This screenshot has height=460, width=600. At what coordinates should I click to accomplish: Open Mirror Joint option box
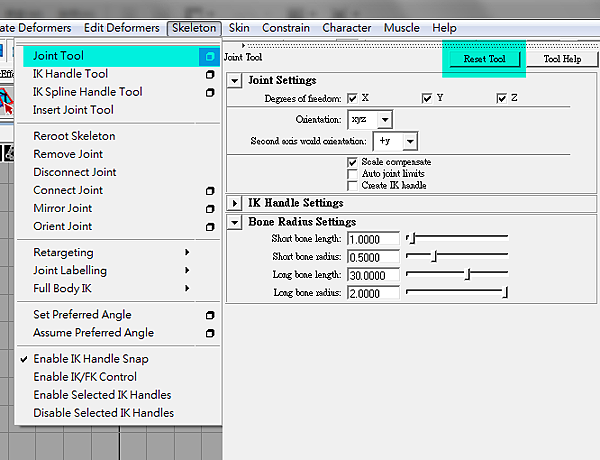210,209
